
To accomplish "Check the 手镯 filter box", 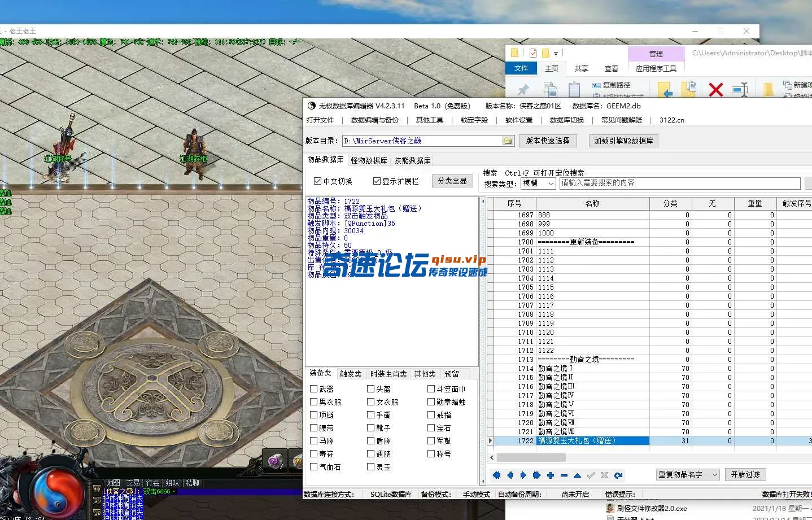I will [371, 415].
